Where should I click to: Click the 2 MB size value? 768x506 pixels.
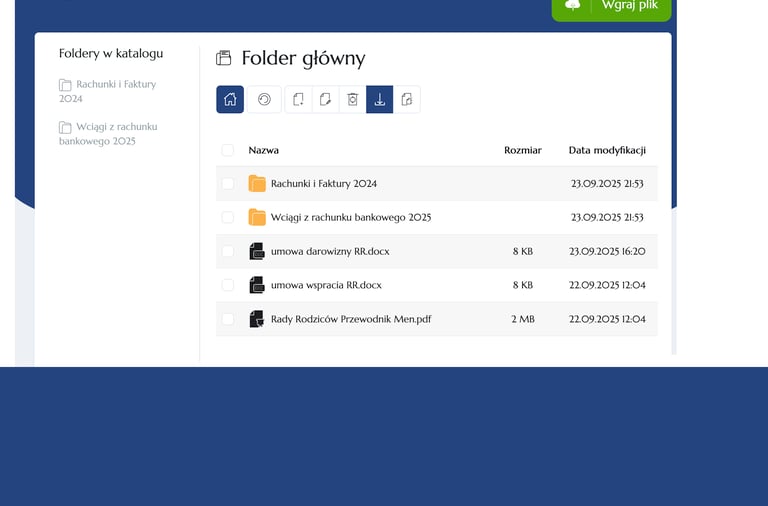tap(523, 319)
